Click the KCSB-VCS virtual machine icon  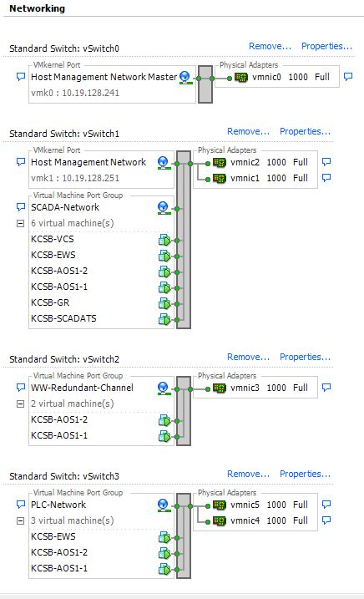[164, 240]
